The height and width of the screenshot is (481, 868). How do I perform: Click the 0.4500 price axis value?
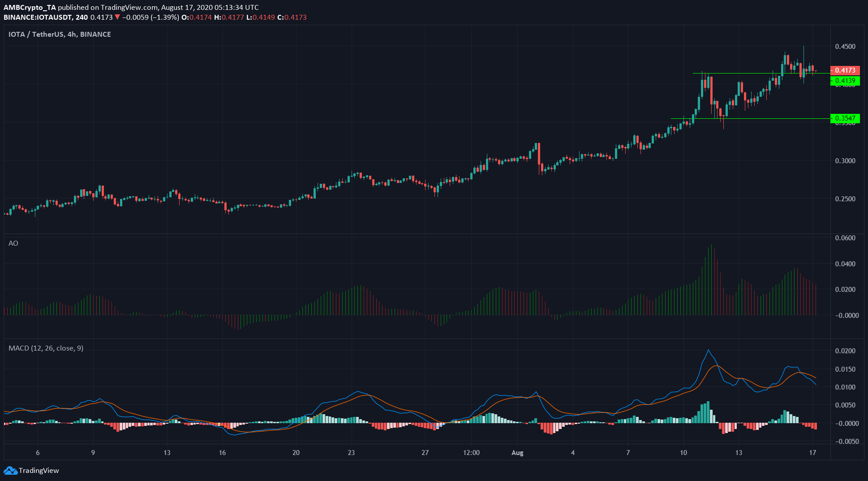coord(845,46)
